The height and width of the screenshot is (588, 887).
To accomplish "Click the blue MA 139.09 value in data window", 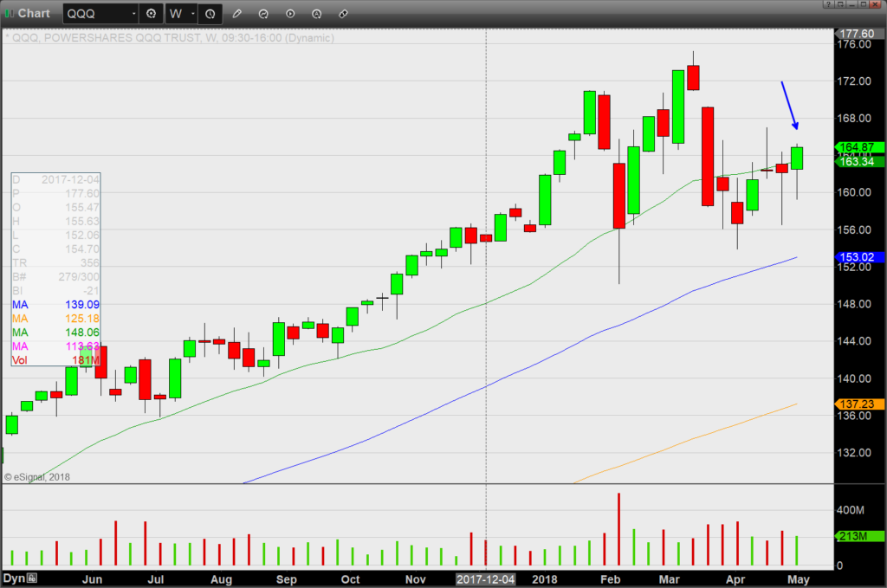I will [82, 305].
